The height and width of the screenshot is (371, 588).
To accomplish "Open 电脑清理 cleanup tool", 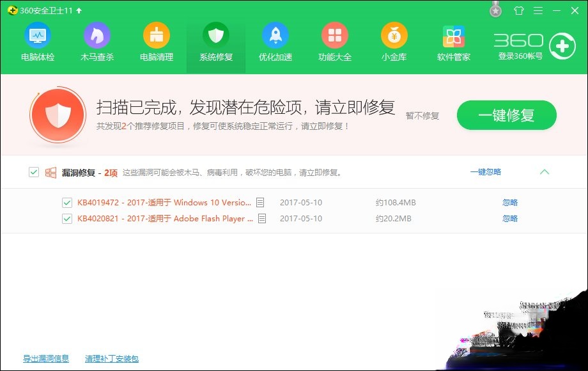I will coord(155,43).
